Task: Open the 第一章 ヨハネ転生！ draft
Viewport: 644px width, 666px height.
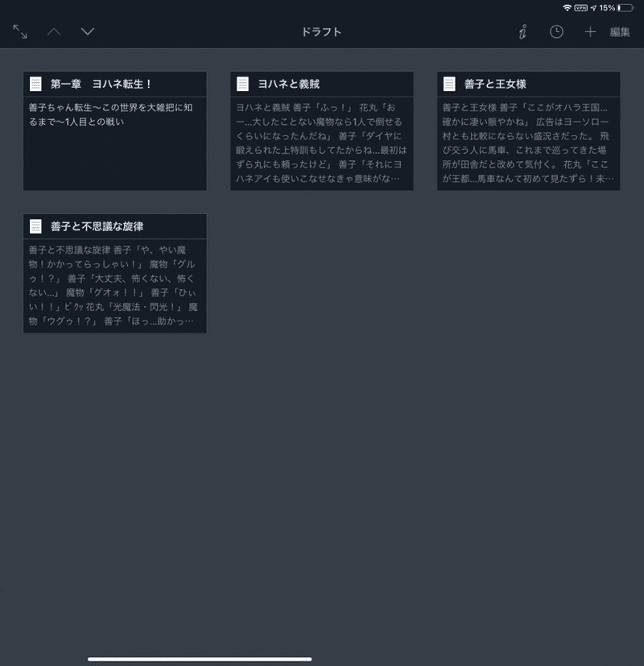Action: tap(115, 129)
